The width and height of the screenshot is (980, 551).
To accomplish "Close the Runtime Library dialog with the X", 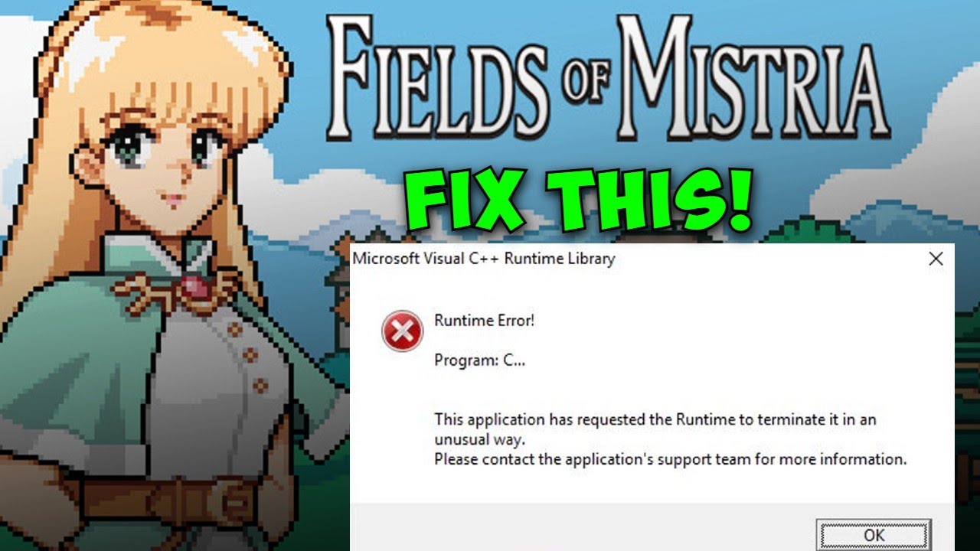I will (936, 259).
